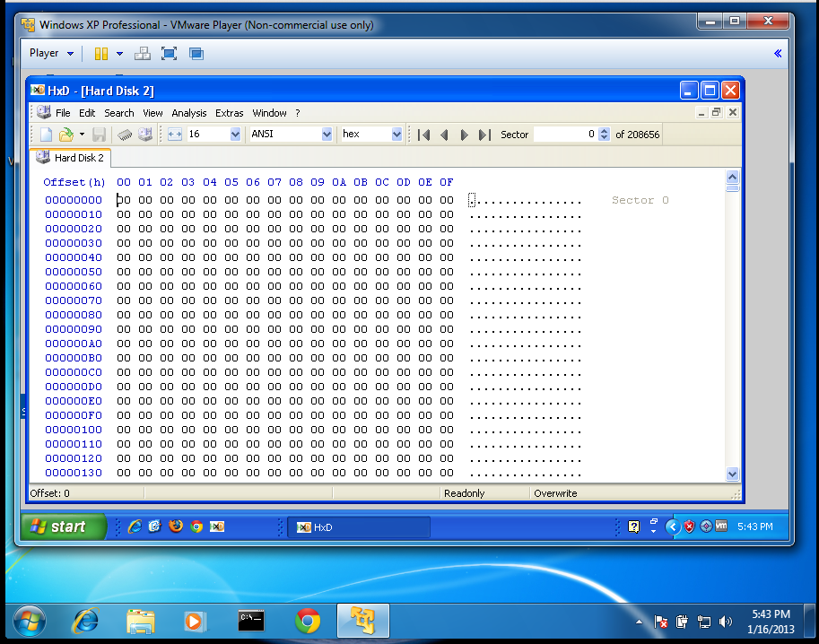This screenshot has width=819, height=644.
Task: Go to the previous sector
Action: coord(444,135)
